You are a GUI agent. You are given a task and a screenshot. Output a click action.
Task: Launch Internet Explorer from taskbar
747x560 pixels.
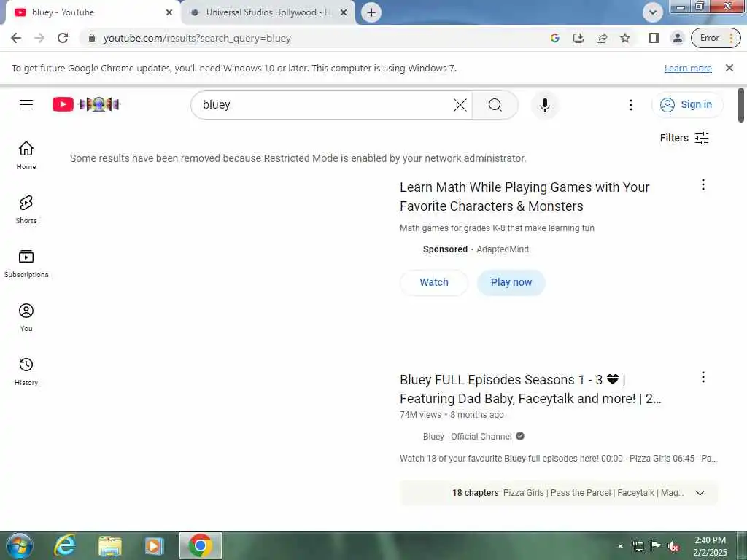tap(65, 545)
